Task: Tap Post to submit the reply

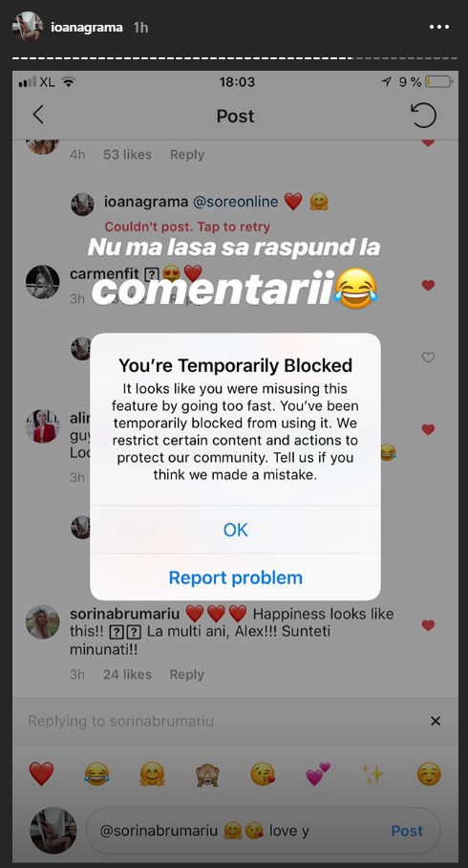Action: (407, 831)
